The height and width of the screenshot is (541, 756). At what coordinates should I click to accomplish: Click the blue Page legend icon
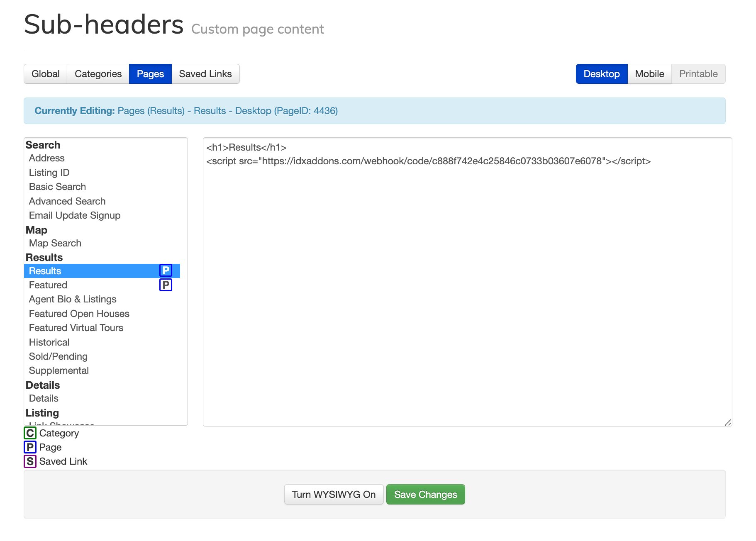tap(30, 447)
